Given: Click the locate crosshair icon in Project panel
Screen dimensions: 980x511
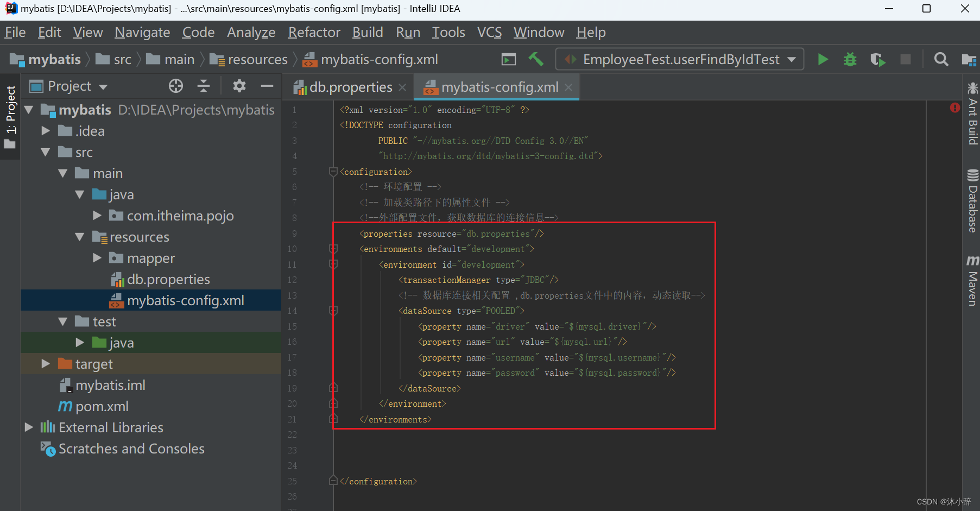Looking at the screenshot, I should tap(176, 86).
